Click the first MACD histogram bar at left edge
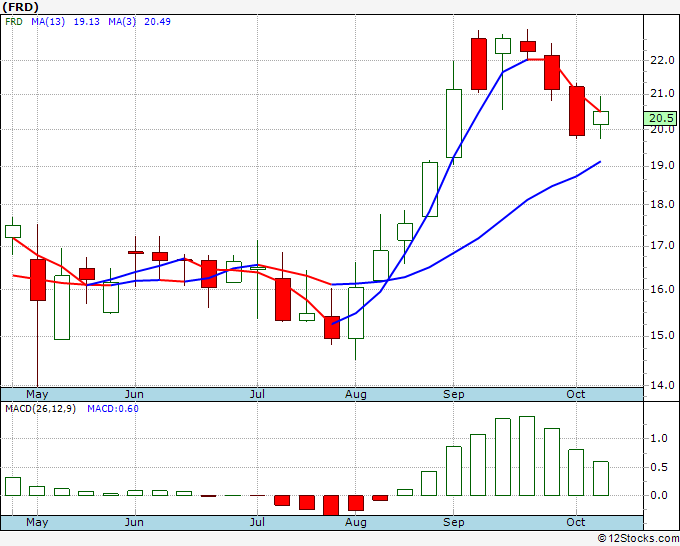The height and width of the screenshot is (546, 680). point(13,487)
